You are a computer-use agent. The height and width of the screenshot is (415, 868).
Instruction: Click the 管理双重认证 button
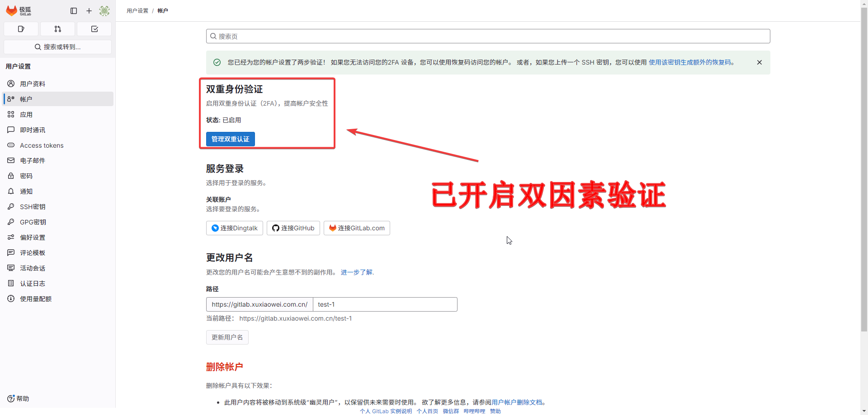tap(230, 139)
